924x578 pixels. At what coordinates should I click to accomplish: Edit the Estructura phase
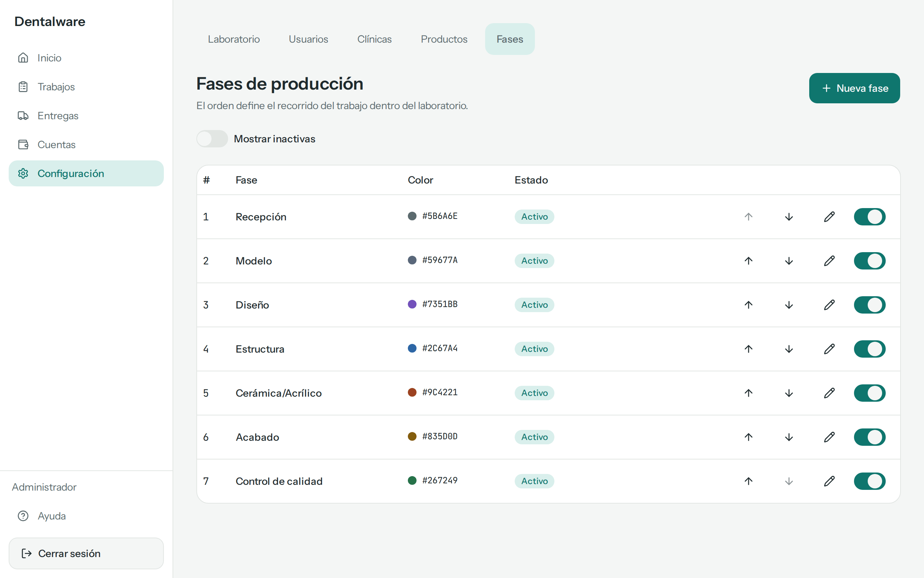click(829, 349)
